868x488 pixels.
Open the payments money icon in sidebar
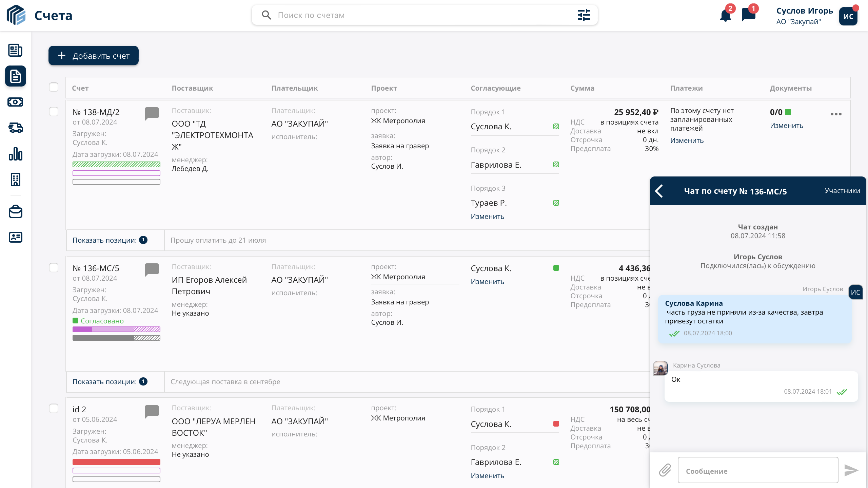[x=15, y=102]
